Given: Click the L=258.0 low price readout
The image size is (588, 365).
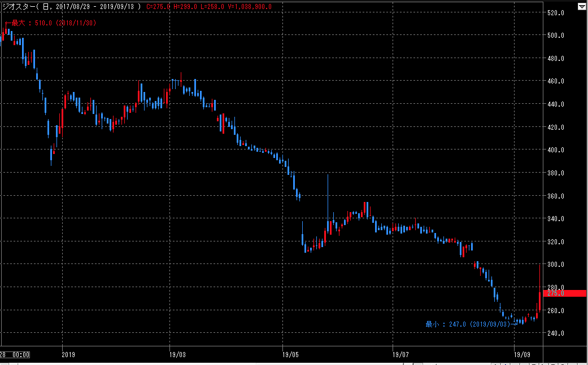Looking at the screenshot, I should point(212,6).
